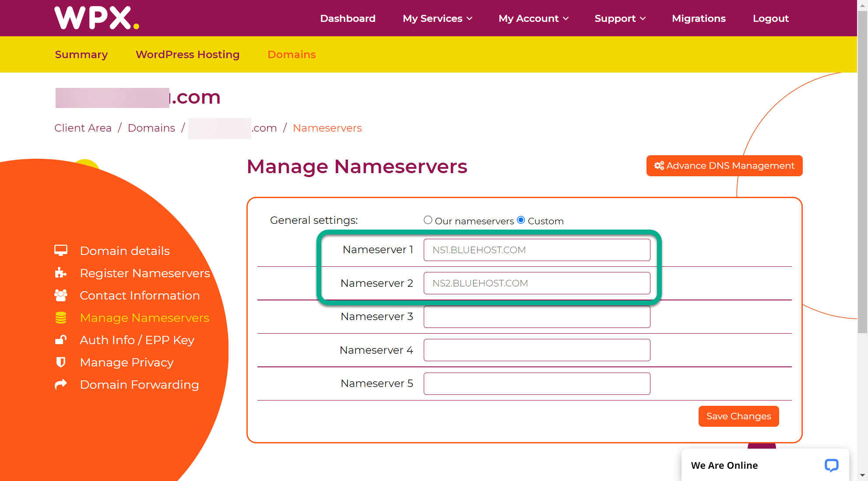Open Advance DNS Management
This screenshot has width=868, height=481.
click(x=724, y=166)
